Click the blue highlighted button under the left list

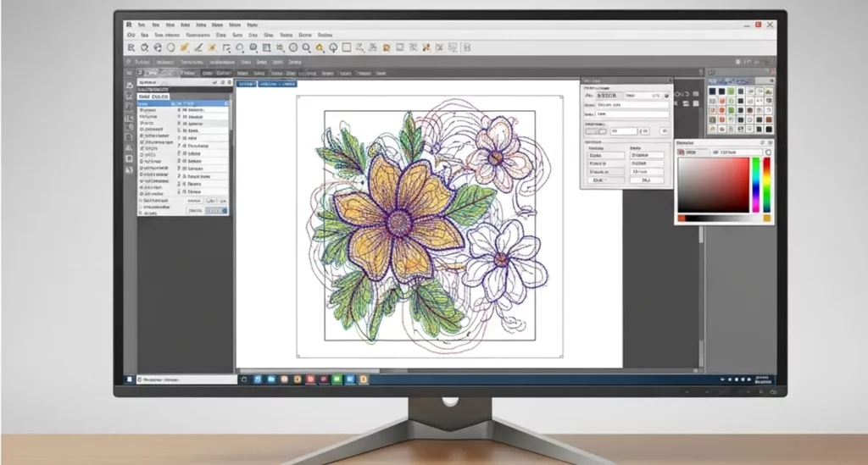click(x=216, y=211)
